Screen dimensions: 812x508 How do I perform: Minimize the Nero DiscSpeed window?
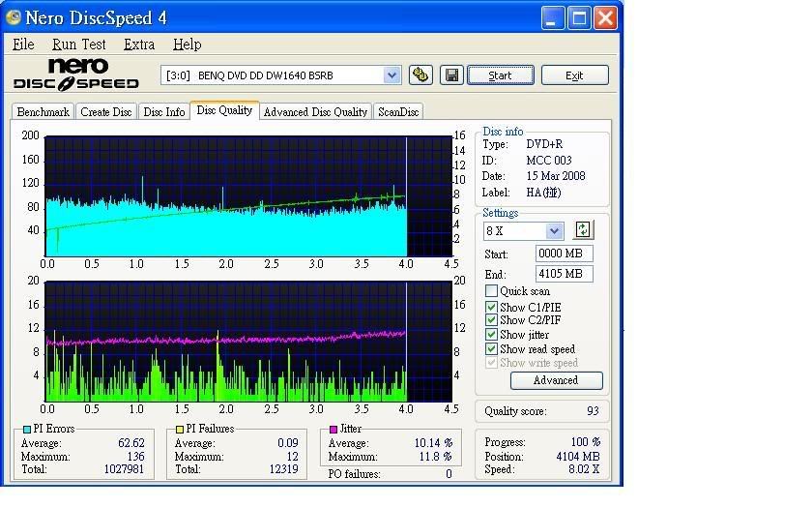click(x=553, y=18)
